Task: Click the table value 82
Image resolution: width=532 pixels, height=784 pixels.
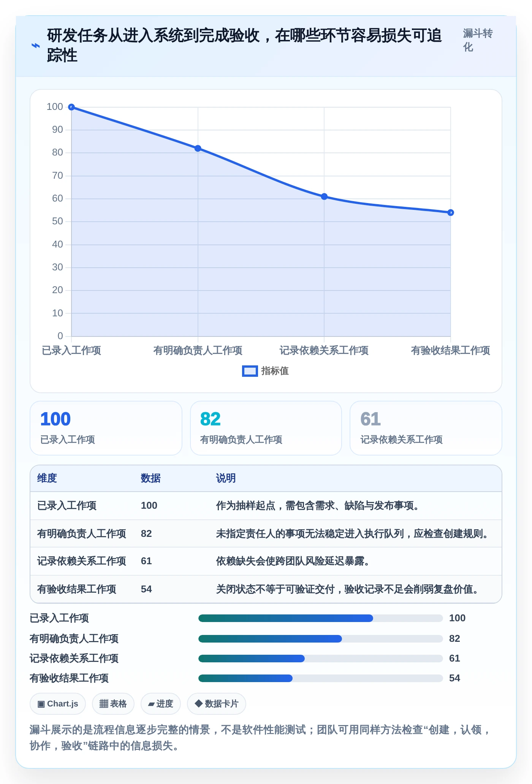Action: click(x=146, y=534)
